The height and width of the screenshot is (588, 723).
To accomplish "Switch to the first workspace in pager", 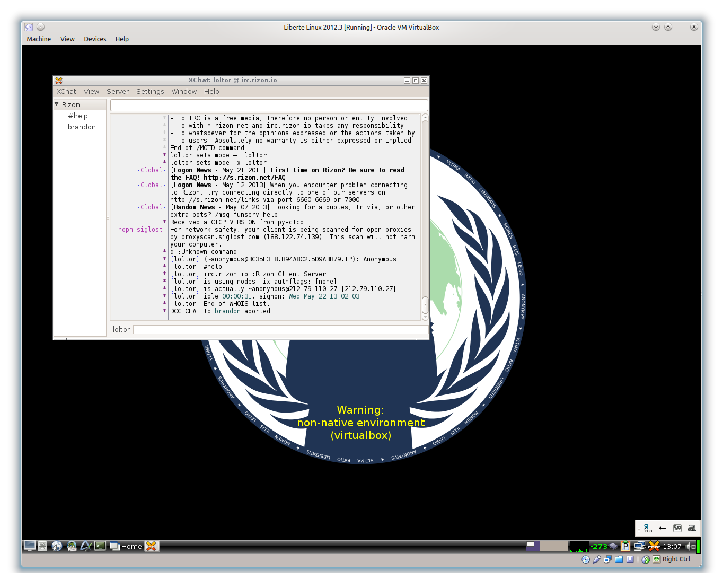I will 533,546.
